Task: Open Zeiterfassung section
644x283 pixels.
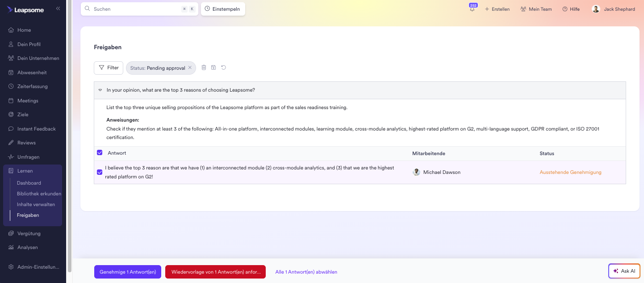Action: click(x=33, y=86)
